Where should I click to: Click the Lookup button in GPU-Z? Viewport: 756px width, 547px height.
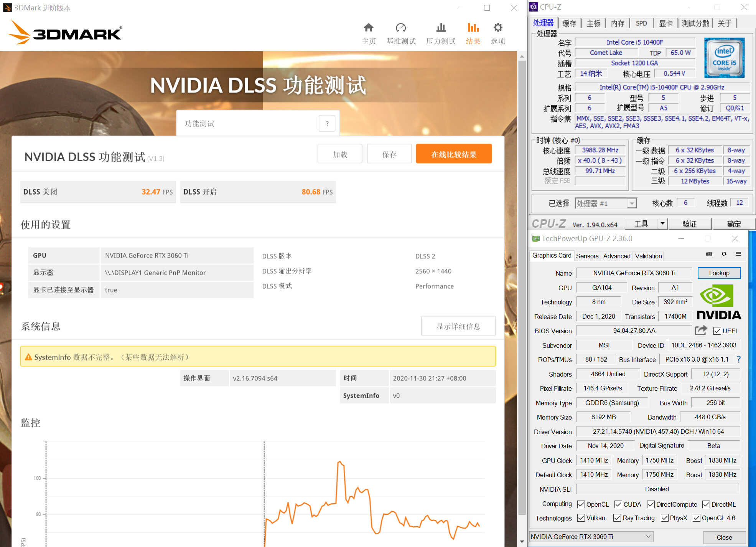(x=719, y=273)
